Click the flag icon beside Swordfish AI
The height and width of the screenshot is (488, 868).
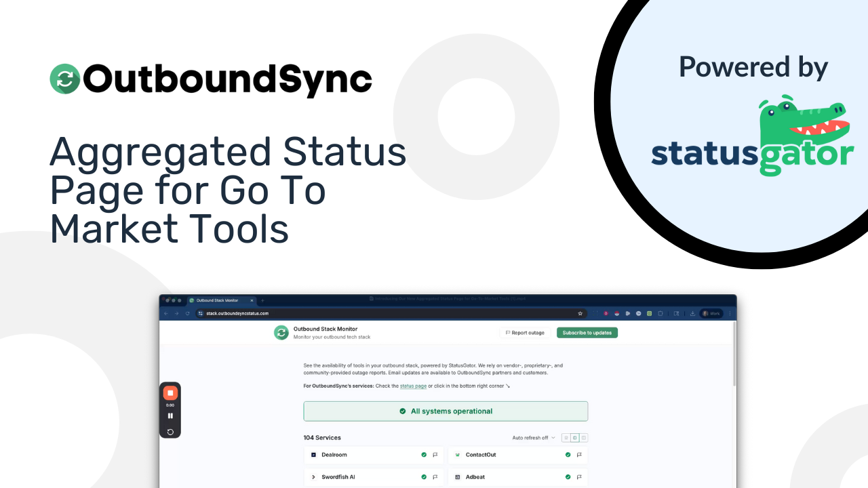pyautogui.click(x=435, y=476)
